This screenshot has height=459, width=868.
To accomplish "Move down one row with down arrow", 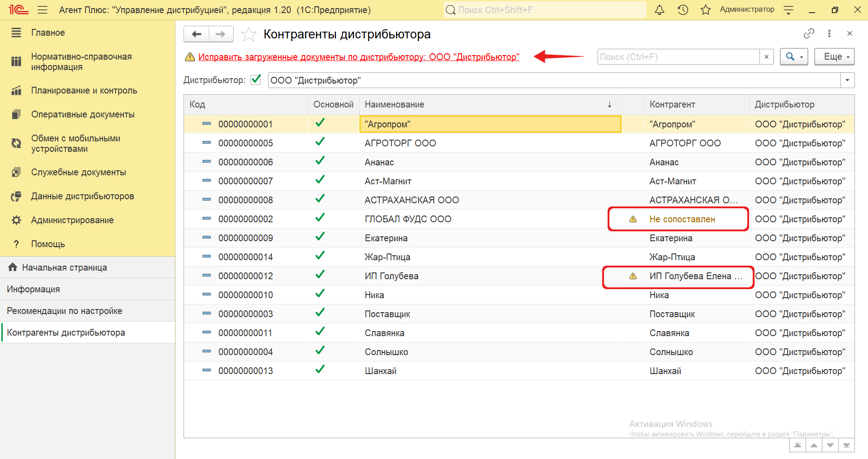I will (830, 445).
